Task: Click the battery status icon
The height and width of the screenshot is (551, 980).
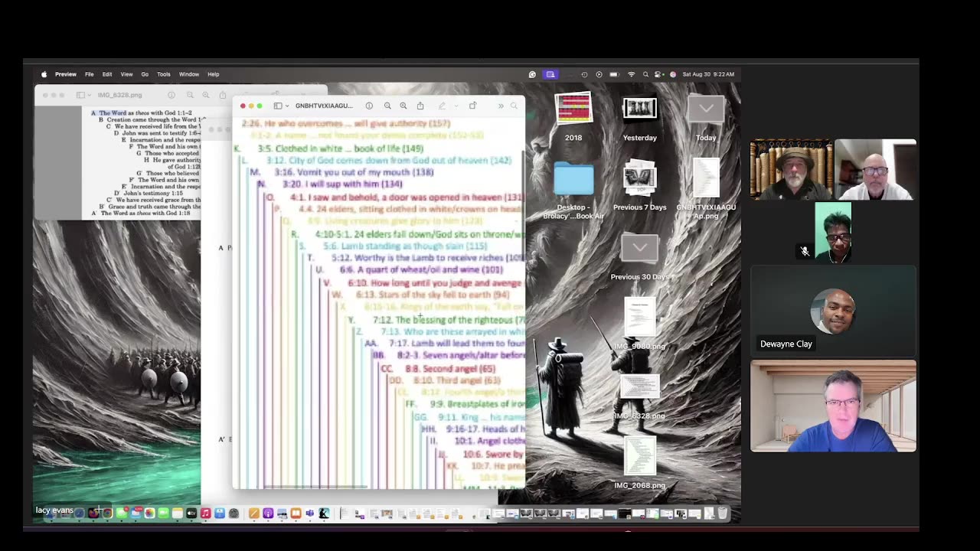Action: click(615, 74)
